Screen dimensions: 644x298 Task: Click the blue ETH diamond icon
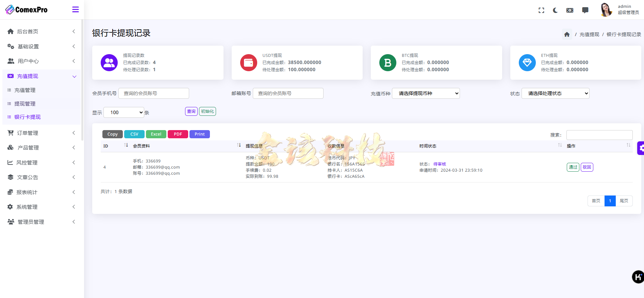(527, 63)
